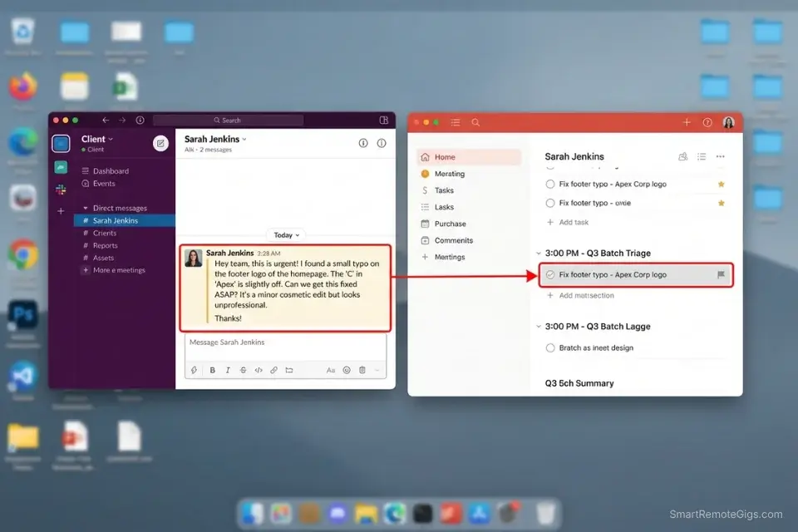Toggle bold formatting in the message composer

pyautogui.click(x=212, y=370)
